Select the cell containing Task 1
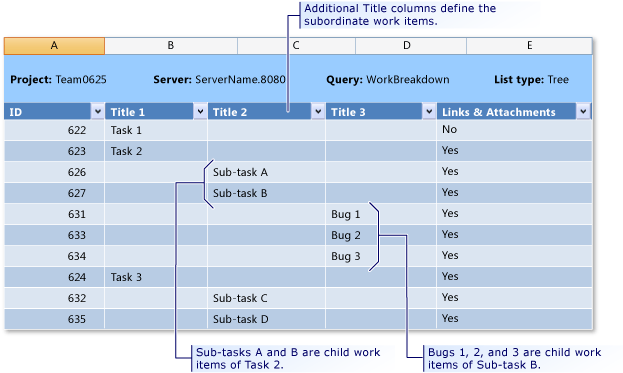 156,130
